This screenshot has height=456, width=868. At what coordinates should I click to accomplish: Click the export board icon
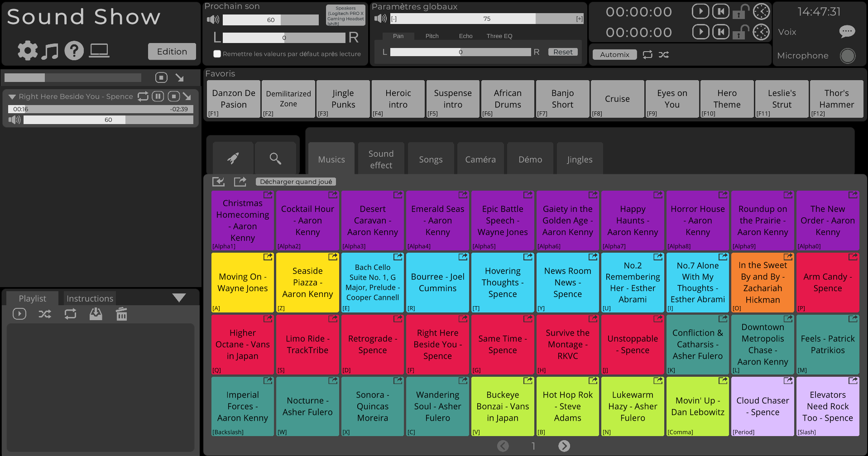coord(240,182)
